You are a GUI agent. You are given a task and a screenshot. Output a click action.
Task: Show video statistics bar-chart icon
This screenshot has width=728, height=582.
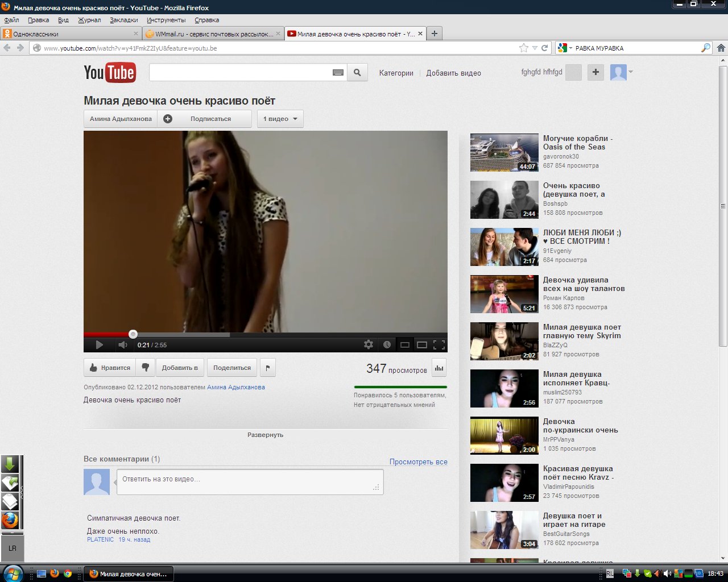tap(439, 368)
